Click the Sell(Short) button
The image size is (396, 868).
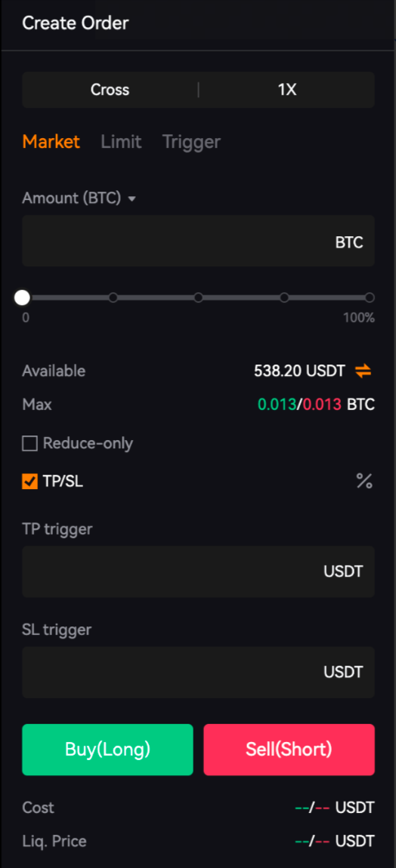289,749
